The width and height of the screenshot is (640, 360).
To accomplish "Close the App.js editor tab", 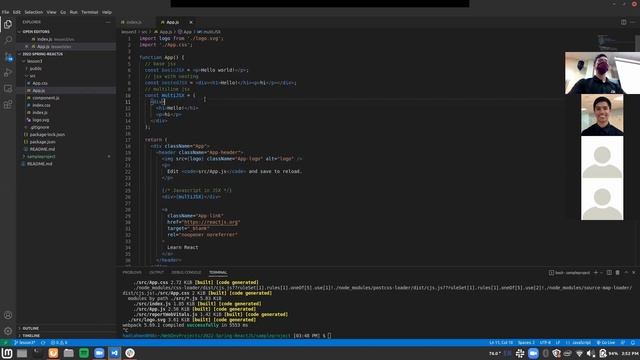I will pos(191,22).
